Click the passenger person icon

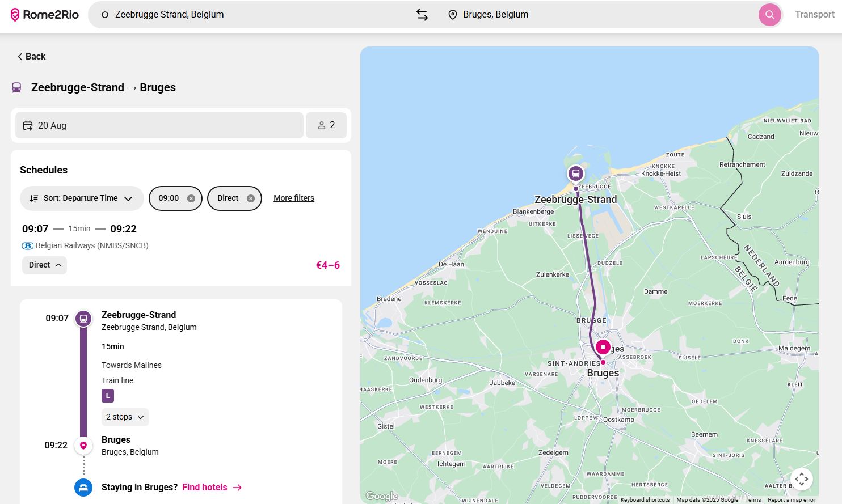pyautogui.click(x=321, y=125)
